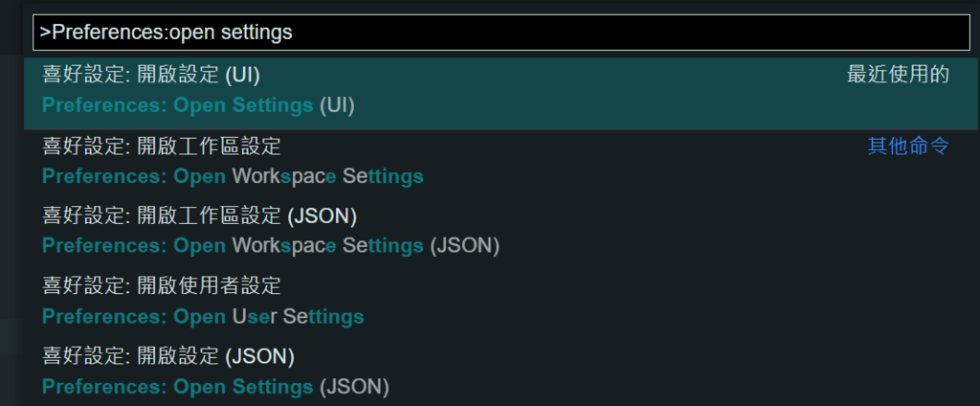Click empty space at right of query box
Viewport: 980px width, 406px height.
[670, 32]
